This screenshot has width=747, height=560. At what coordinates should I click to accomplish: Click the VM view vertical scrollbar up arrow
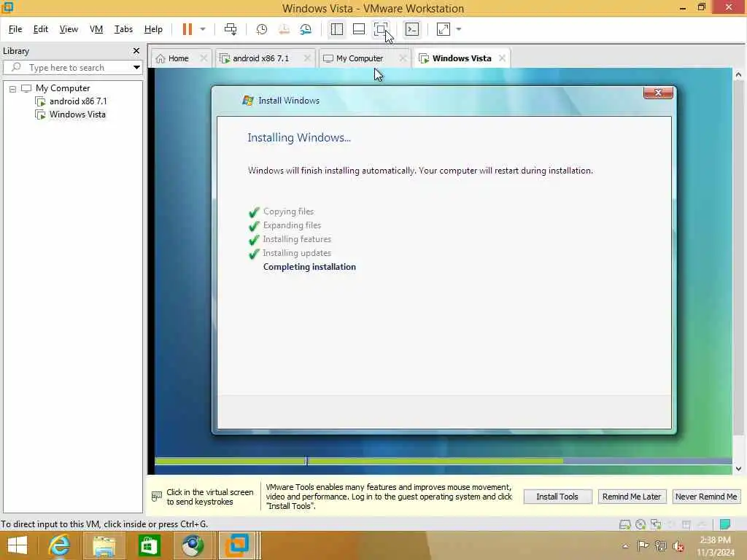(738, 75)
